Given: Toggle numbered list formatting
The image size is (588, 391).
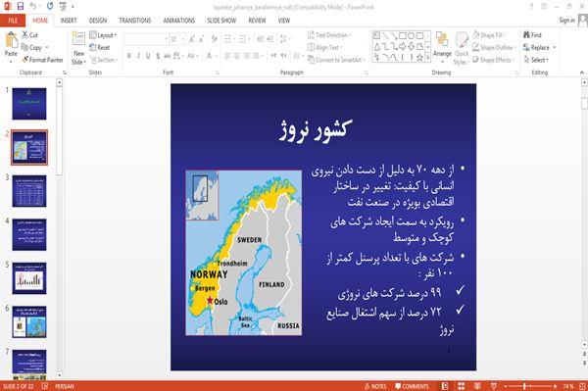Looking at the screenshot, I should 242,39.
